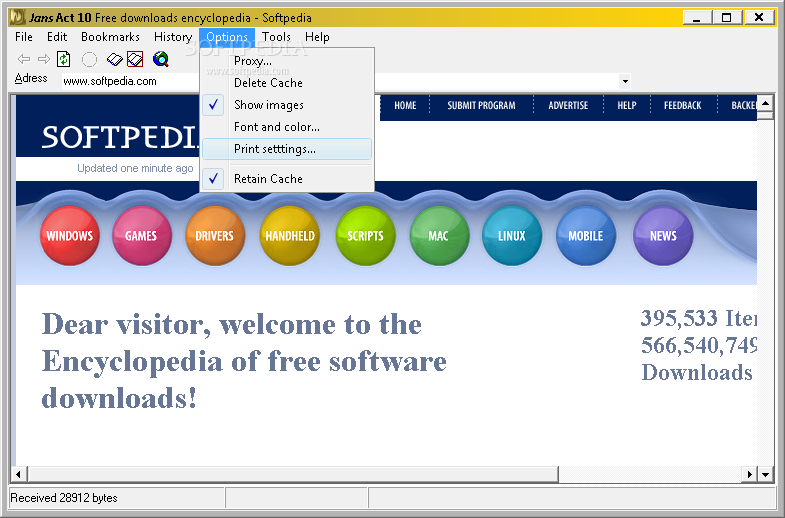The width and height of the screenshot is (785, 518).
Task: Open the Tools menu
Action: click(276, 37)
